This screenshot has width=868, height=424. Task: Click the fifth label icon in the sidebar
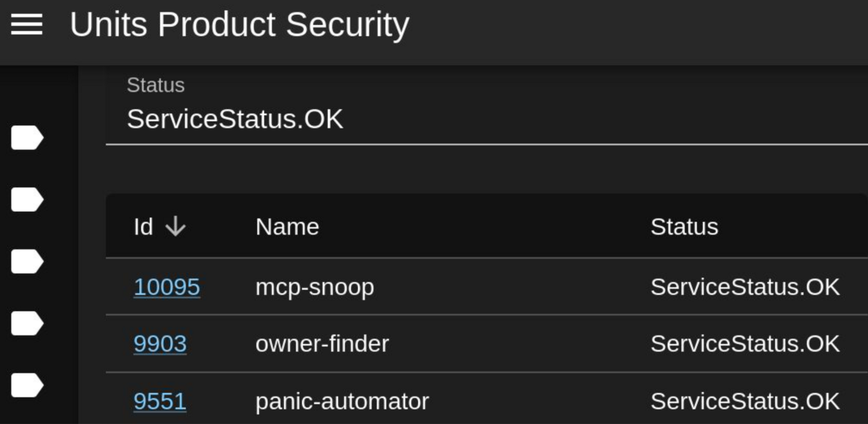pyautogui.click(x=27, y=385)
